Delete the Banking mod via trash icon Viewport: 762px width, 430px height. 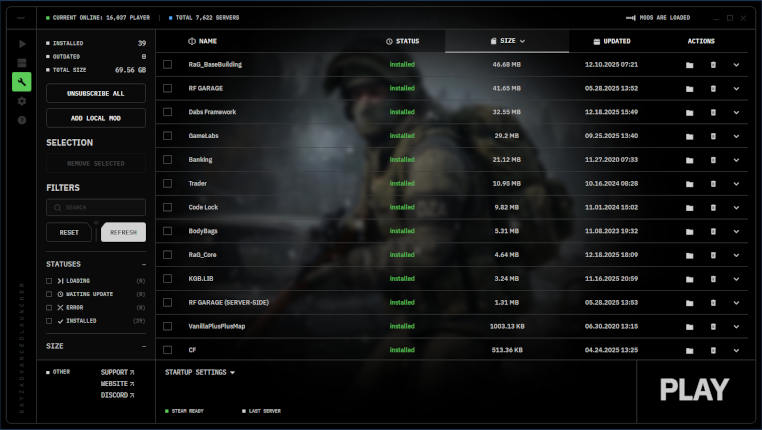[713, 160]
